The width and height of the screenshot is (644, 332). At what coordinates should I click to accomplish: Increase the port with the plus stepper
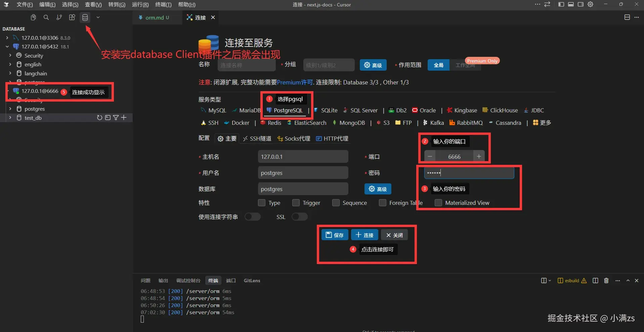pyautogui.click(x=479, y=157)
